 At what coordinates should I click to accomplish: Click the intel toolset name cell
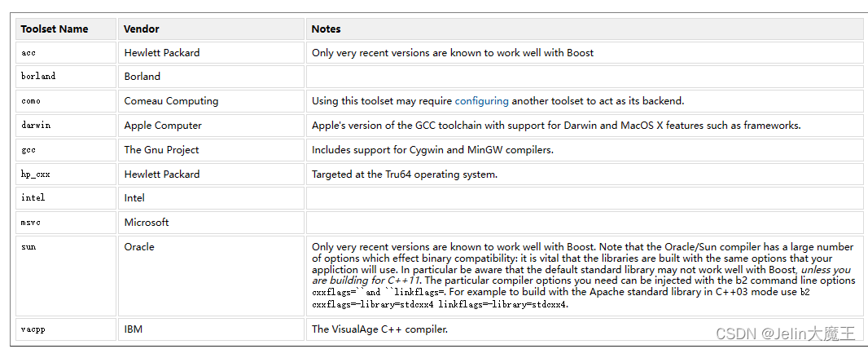click(x=66, y=198)
